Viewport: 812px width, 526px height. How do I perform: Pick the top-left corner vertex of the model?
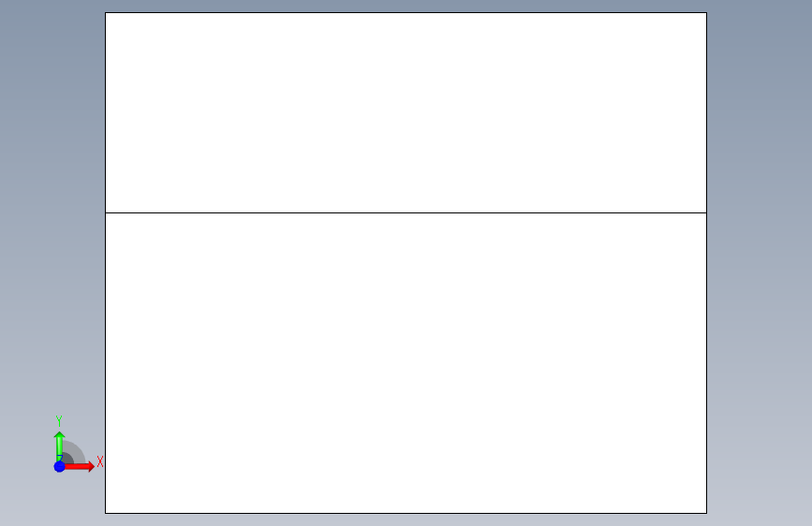(x=105, y=12)
